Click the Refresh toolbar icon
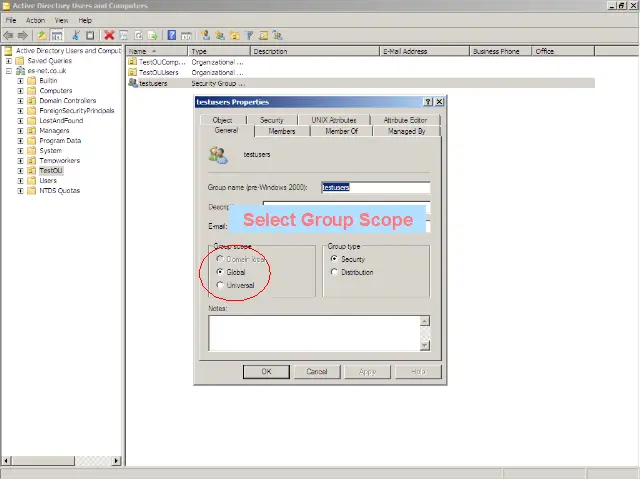 click(x=138, y=36)
